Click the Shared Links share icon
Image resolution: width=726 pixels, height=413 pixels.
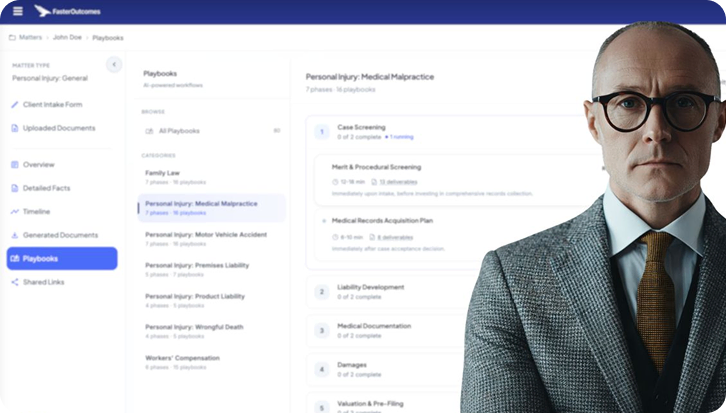[15, 282]
